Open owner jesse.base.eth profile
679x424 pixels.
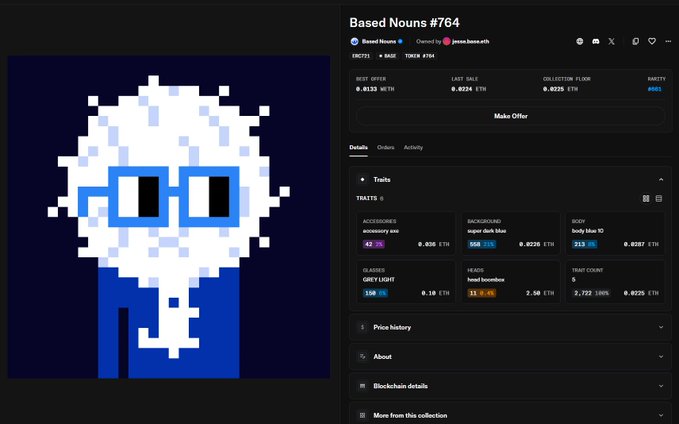point(471,42)
